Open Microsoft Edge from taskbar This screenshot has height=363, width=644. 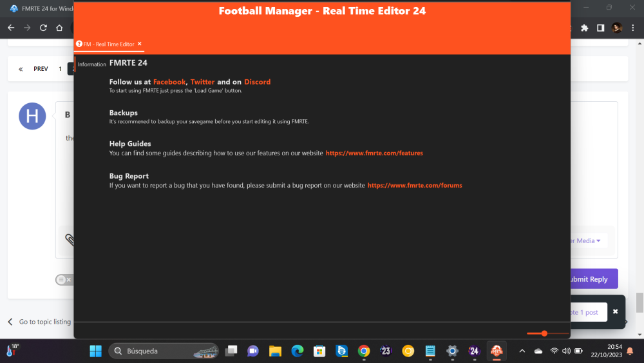[x=298, y=351]
